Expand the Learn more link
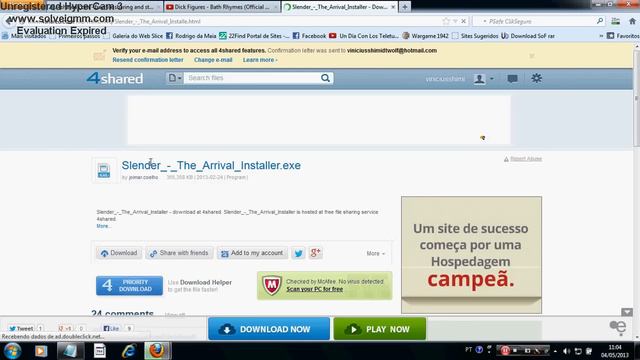The image size is (640, 360). (260, 60)
